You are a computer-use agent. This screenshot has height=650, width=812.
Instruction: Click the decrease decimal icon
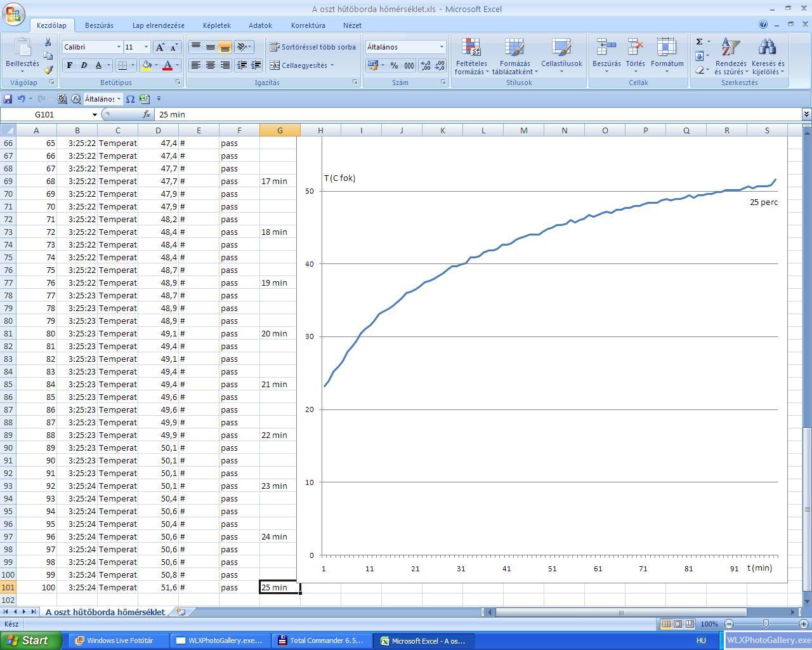[440, 65]
